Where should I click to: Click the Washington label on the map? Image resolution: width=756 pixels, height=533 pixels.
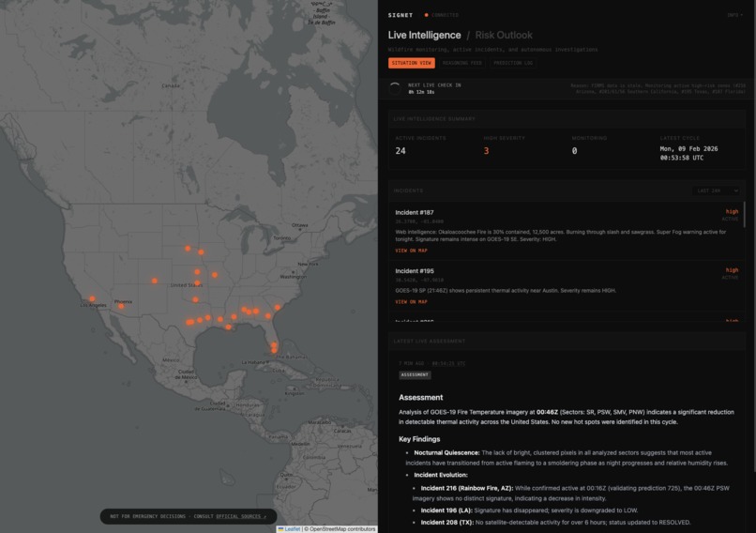point(293,277)
